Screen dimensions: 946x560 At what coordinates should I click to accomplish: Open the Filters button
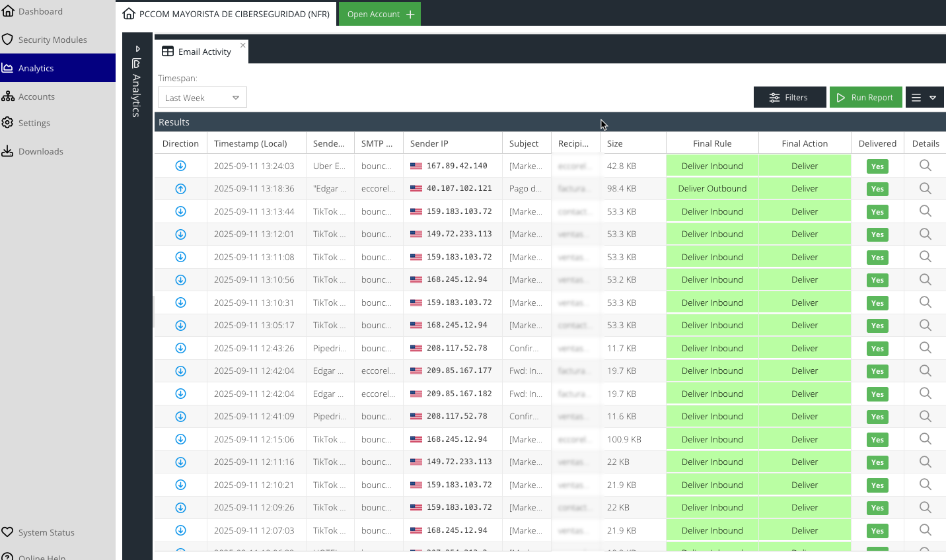789,98
